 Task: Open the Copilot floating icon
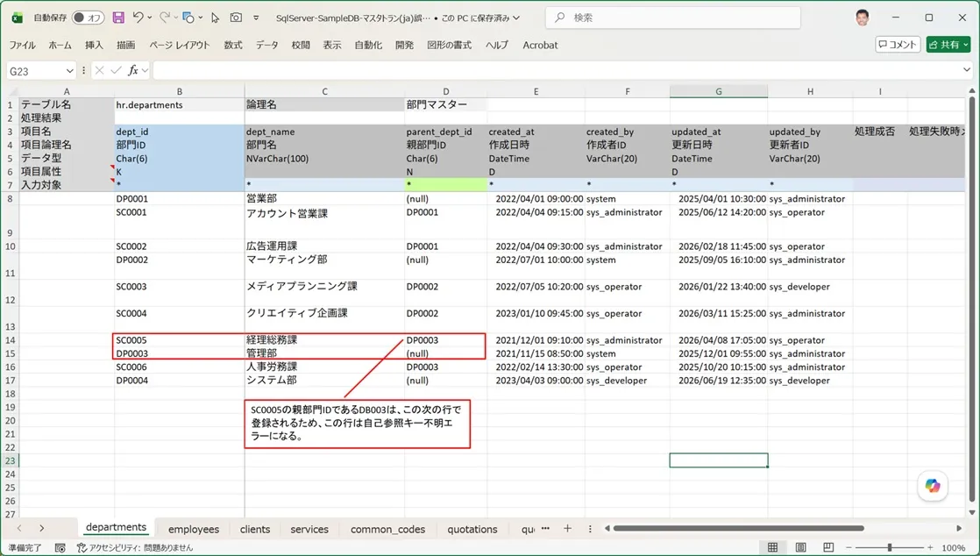(933, 486)
